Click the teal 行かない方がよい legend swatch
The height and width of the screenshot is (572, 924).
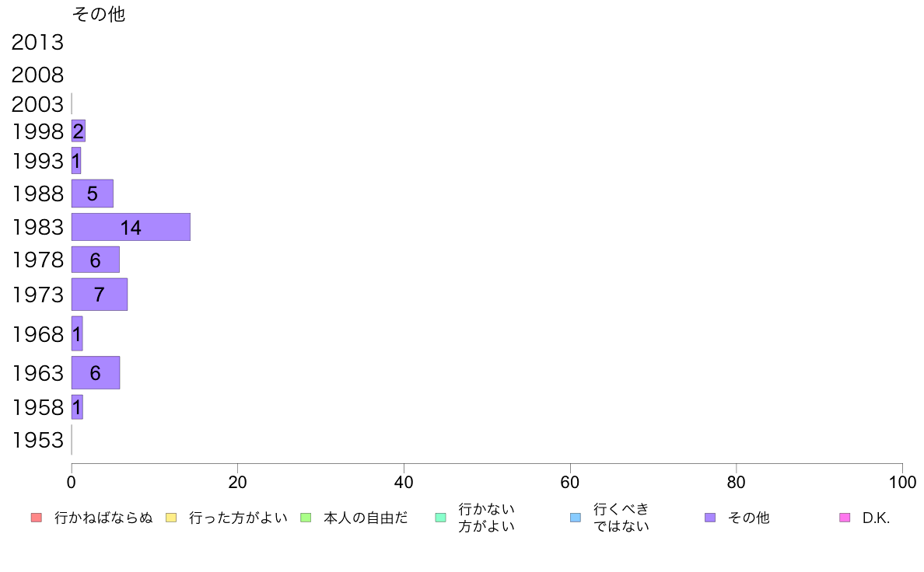click(x=440, y=518)
